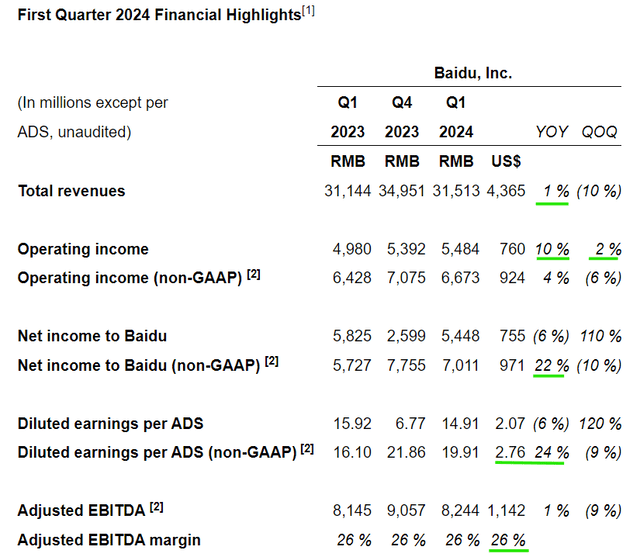Select Net income to Baidu value 2,599
This screenshot has height=557, width=640.
tap(406, 336)
